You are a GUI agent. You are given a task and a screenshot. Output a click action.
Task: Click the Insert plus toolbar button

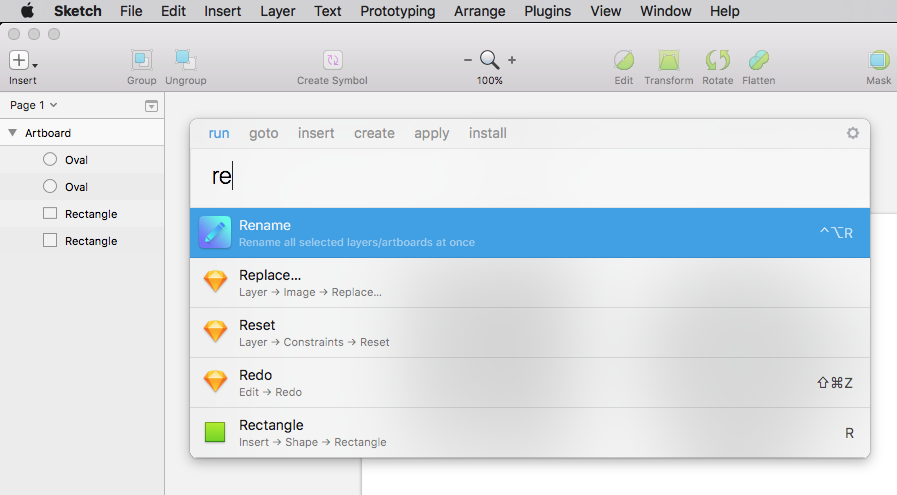pos(18,60)
